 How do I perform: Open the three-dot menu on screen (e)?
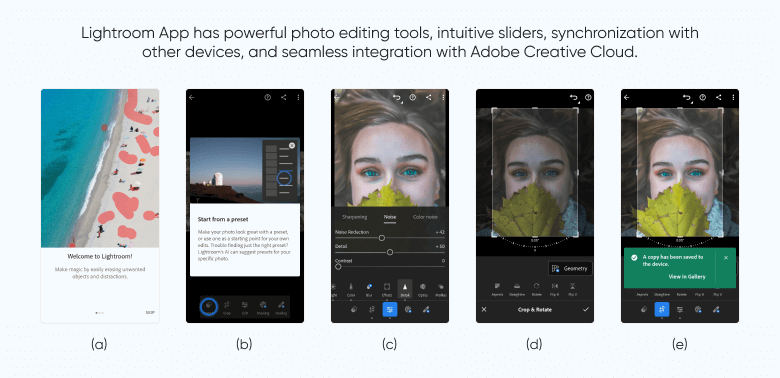tap(733, 97)
